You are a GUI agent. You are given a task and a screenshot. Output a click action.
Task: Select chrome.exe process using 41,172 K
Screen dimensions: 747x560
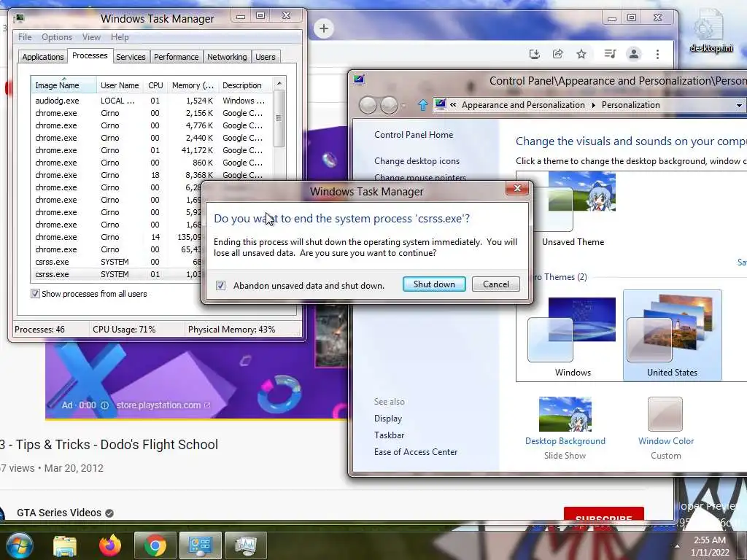pos(152,150)
